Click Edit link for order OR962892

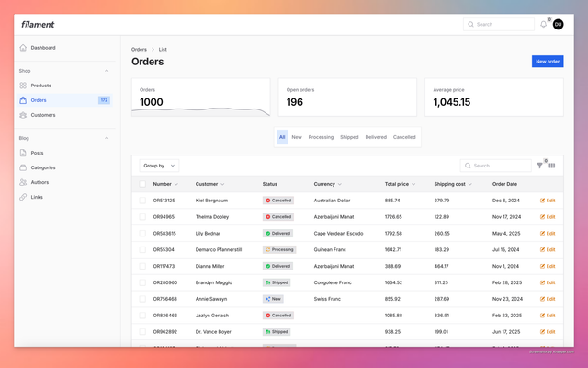click(x=548, y=332)
